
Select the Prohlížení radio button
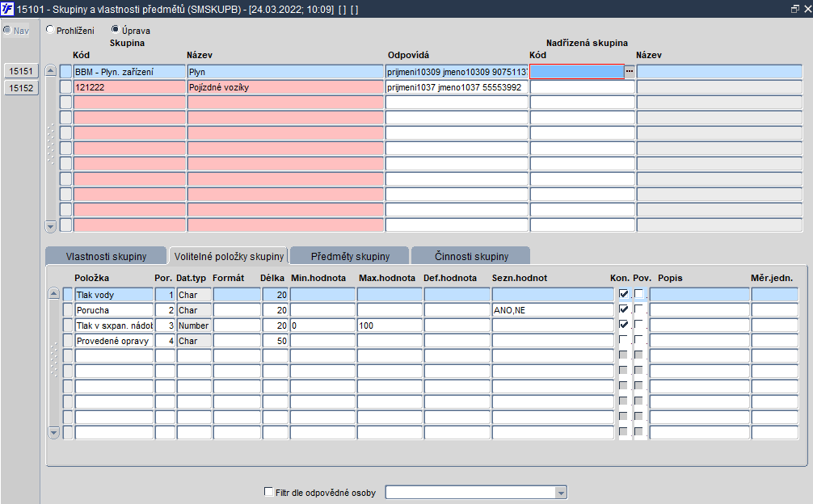50,30
